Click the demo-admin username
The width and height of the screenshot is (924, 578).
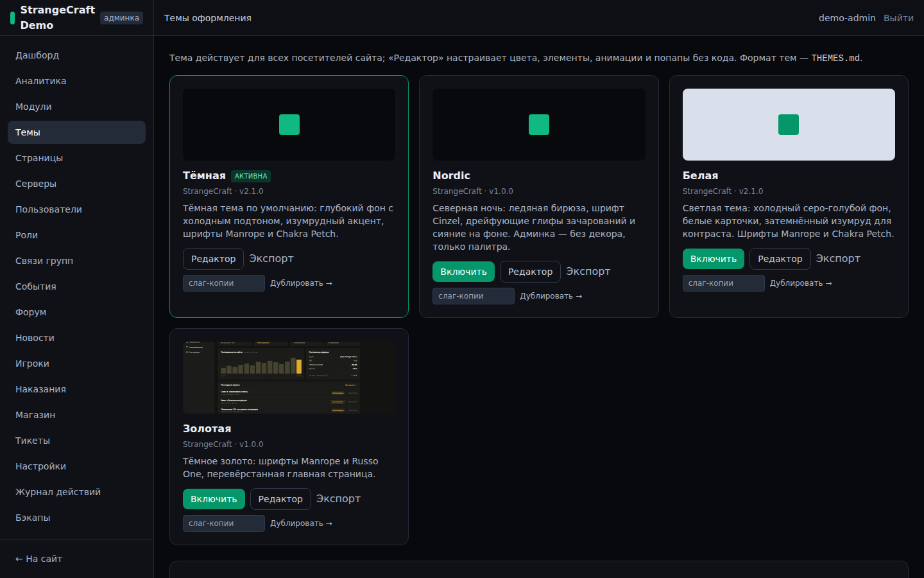847,18
